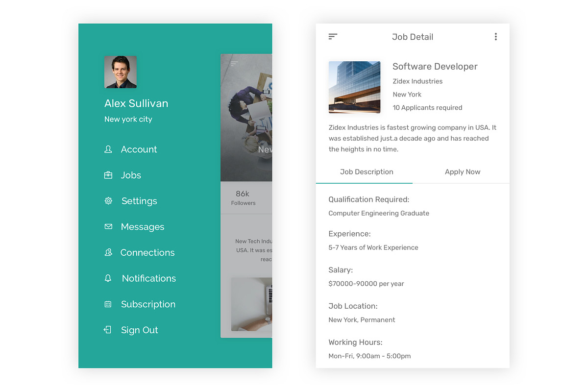Viewport: 588px width, 392px height.
Task: Click the Settings gear icon
Action: (108, 201)
